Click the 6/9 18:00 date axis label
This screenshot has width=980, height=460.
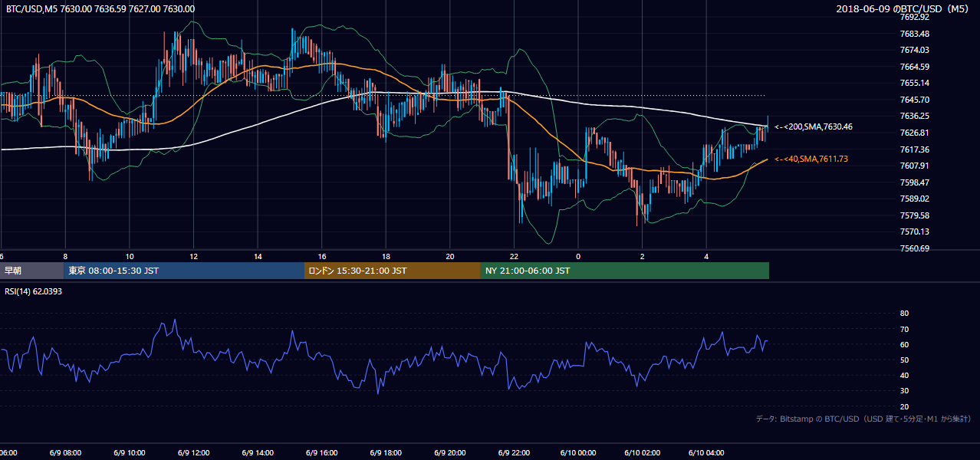point(386,452)
